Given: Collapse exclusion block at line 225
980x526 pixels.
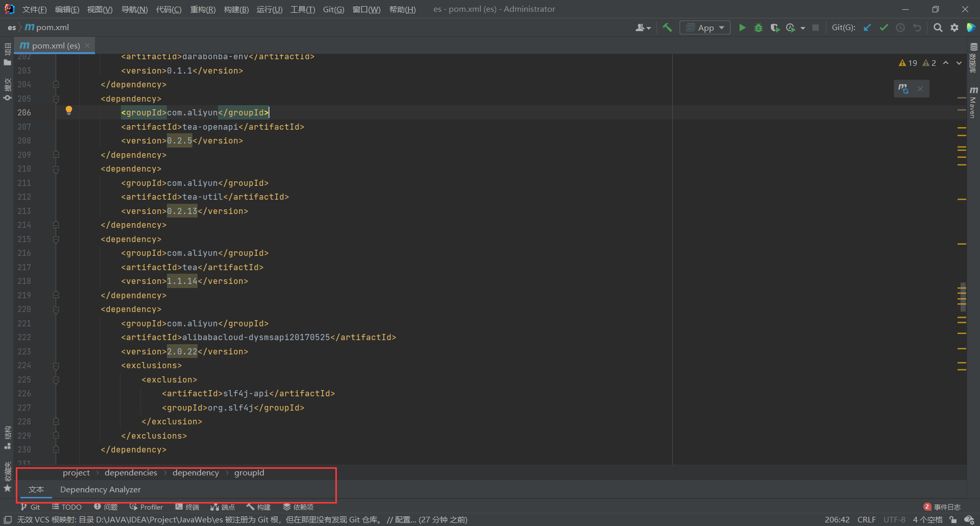Looking at the screenshot, I should point(56,379).
